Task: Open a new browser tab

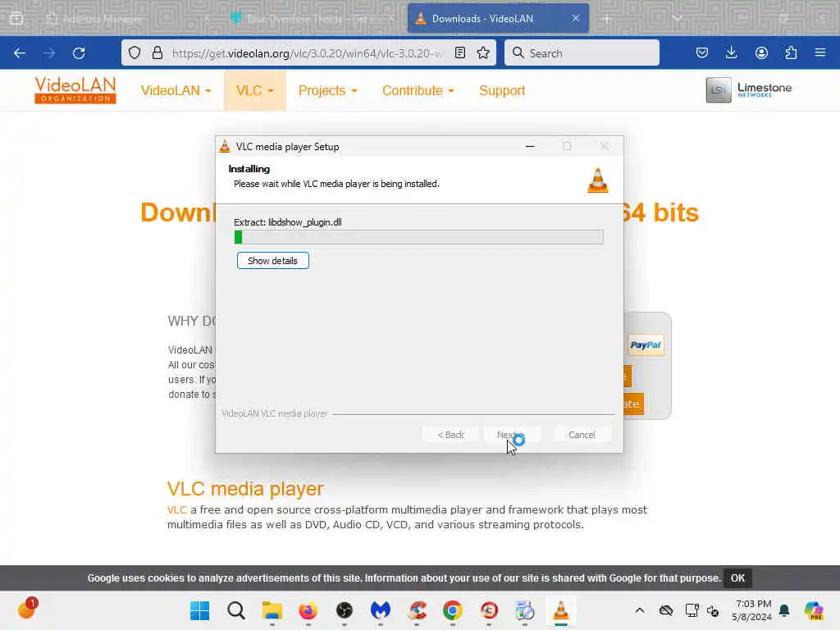Action: click(606, 18)
